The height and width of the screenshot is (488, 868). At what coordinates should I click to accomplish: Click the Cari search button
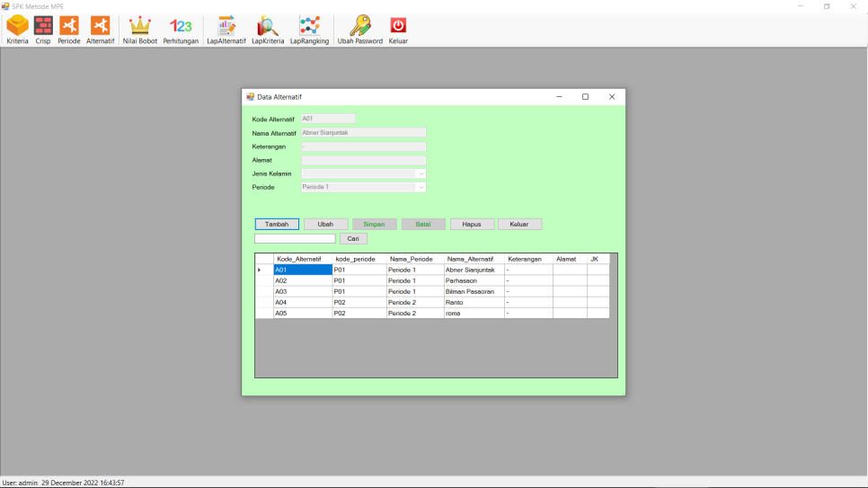[353, 239]
